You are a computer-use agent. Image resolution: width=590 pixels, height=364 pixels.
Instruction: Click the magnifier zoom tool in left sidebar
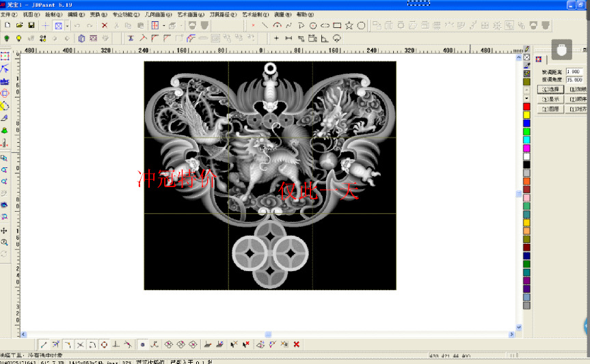point(4,242)
